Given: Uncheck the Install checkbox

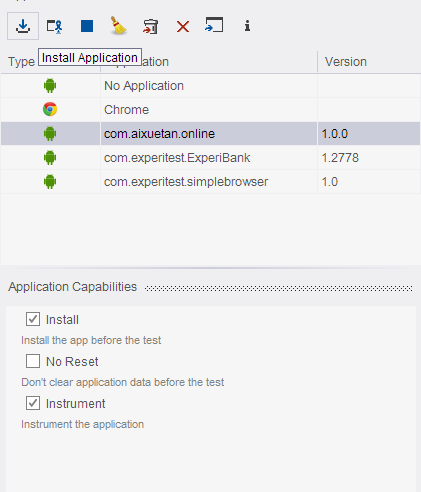Looking at the screenshot, I should (x=33, y=319).
